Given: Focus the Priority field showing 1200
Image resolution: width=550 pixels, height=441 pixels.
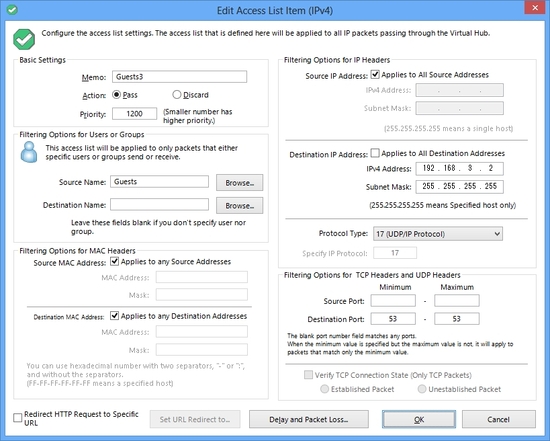Looking at the screenshot, I should [134, 114].
